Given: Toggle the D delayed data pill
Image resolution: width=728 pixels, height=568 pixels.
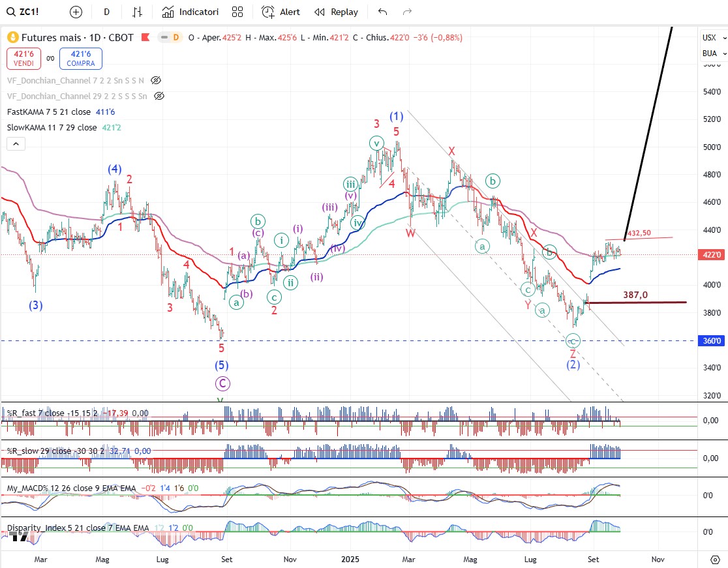Looking at the screenshot, I should (170, 38).
